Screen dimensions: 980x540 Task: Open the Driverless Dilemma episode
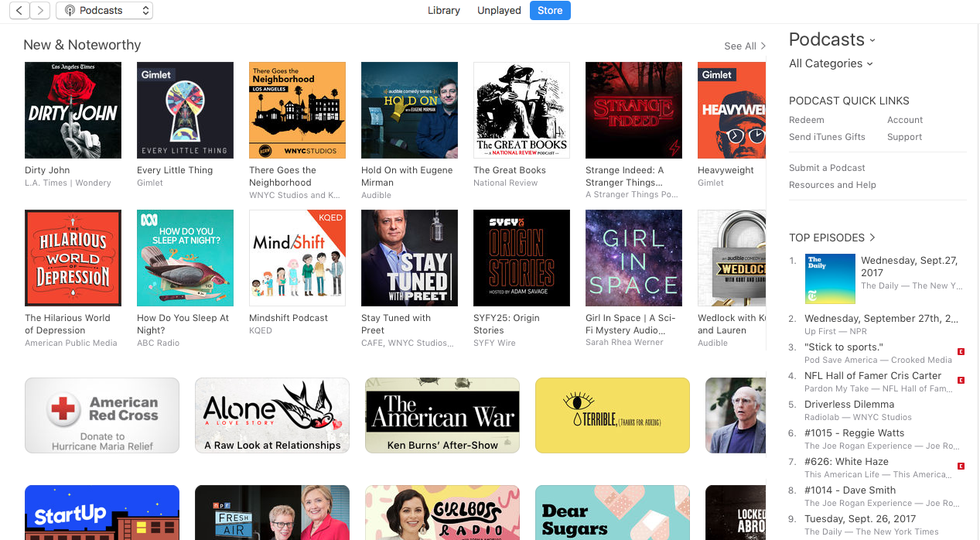[849, 404]
